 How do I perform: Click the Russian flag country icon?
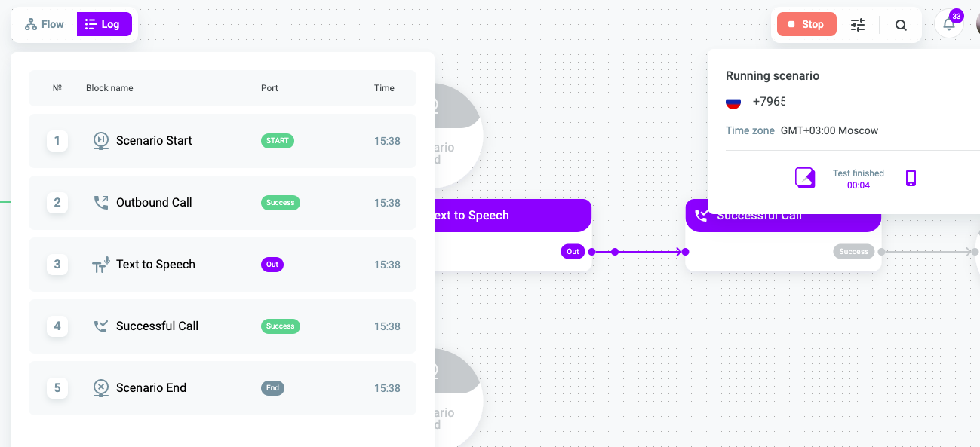[x=733, y=102]
